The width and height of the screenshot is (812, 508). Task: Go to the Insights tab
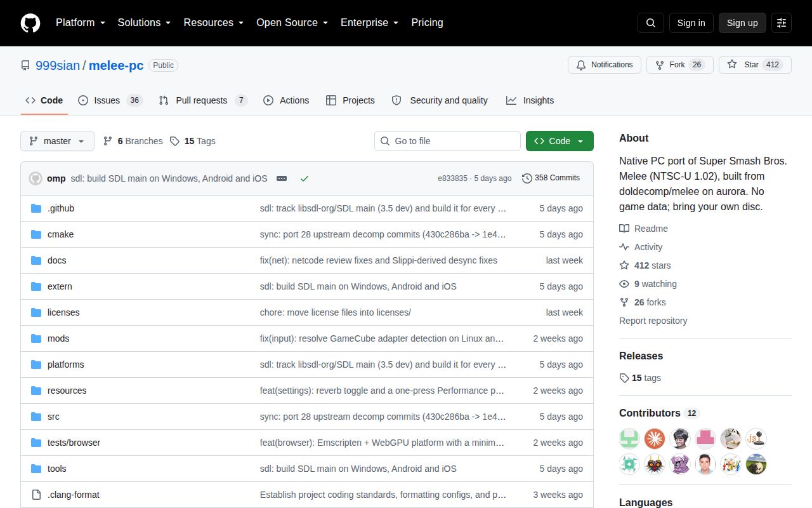(530, 100)
